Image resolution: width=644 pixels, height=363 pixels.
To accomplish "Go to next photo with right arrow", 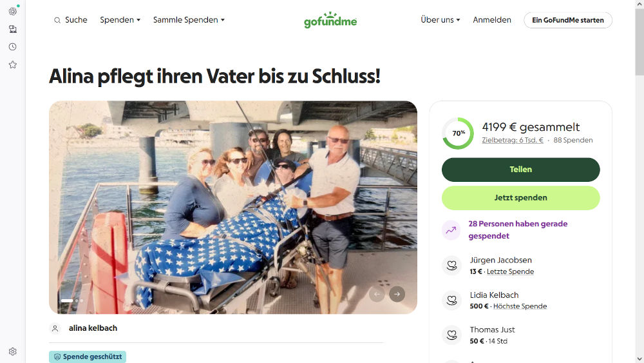I will point(397,294).
